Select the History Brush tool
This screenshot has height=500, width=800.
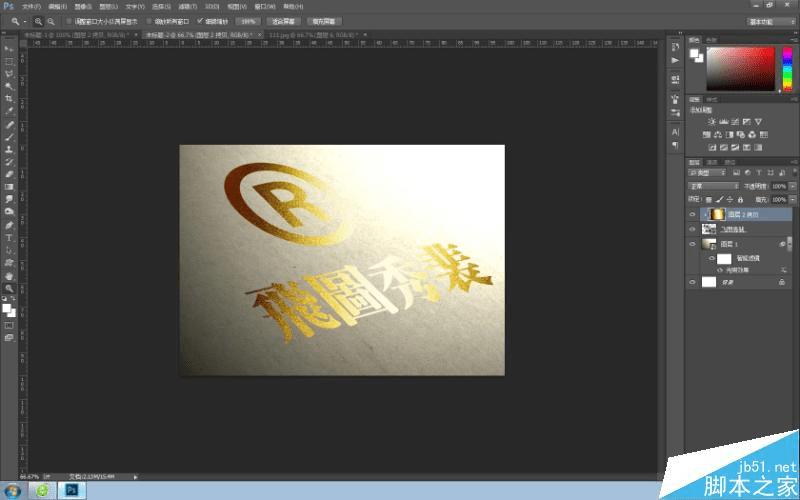[9, 162]
